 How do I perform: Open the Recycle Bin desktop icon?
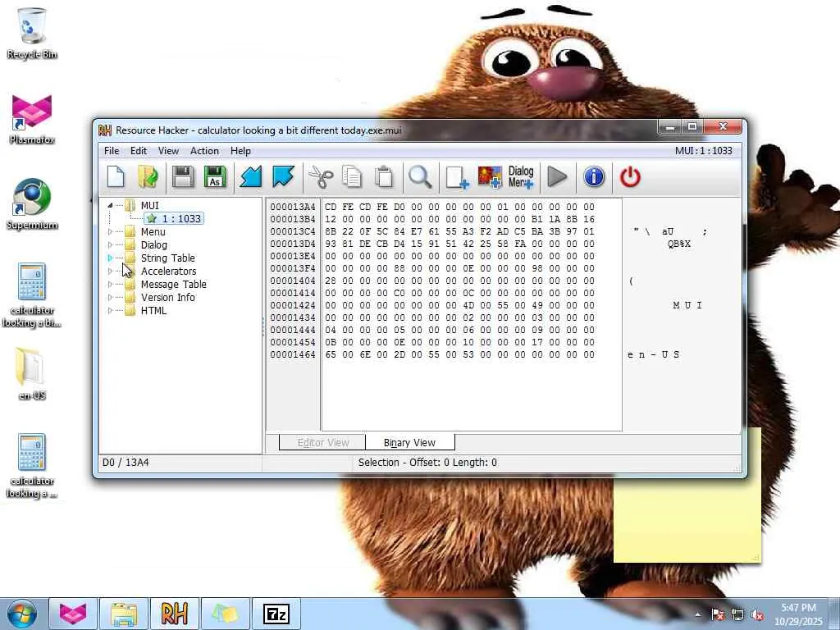(32, 33)
